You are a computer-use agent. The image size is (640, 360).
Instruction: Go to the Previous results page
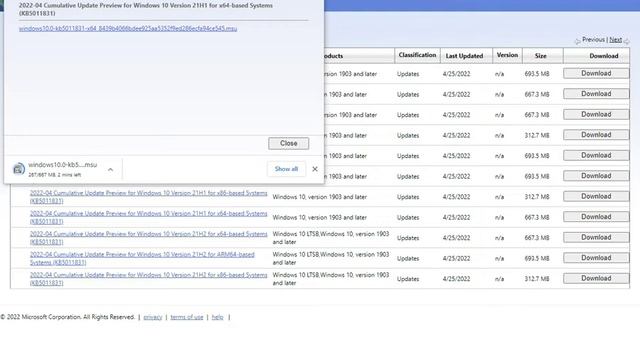(593, 40)
